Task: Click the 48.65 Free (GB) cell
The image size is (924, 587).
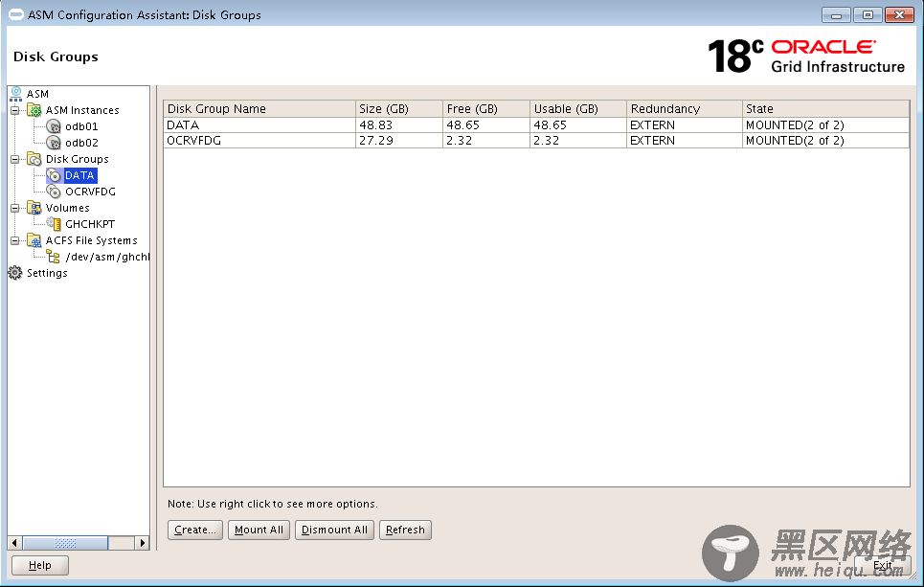Action: 486,124
